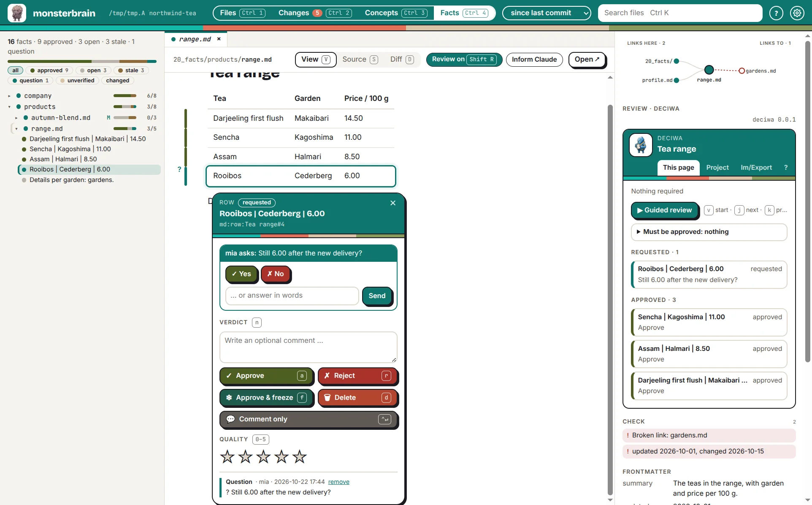Select the third quality star
The image size is (812, 505).
pos(263,456)
